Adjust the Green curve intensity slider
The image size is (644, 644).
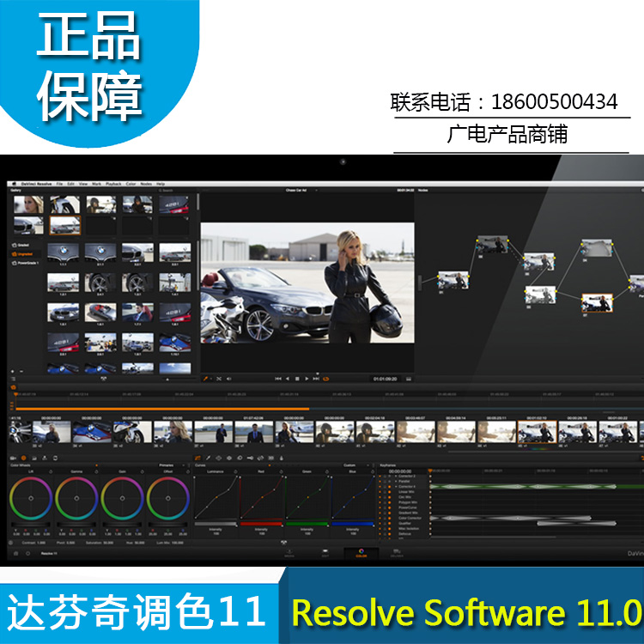307,524
